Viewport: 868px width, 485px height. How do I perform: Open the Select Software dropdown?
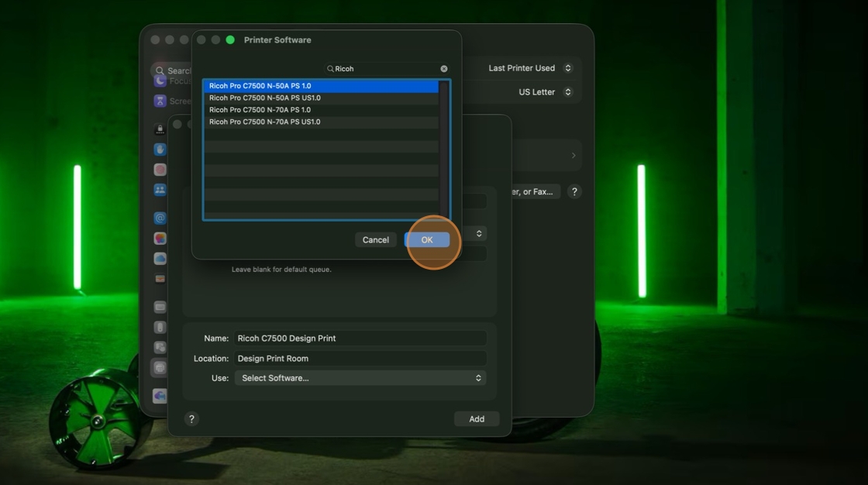[360, 378]
